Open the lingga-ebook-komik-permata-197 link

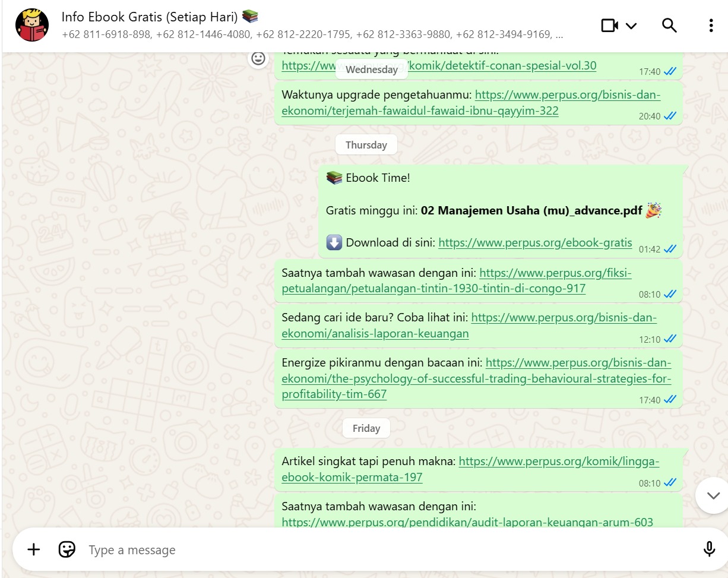pos(470,469)
